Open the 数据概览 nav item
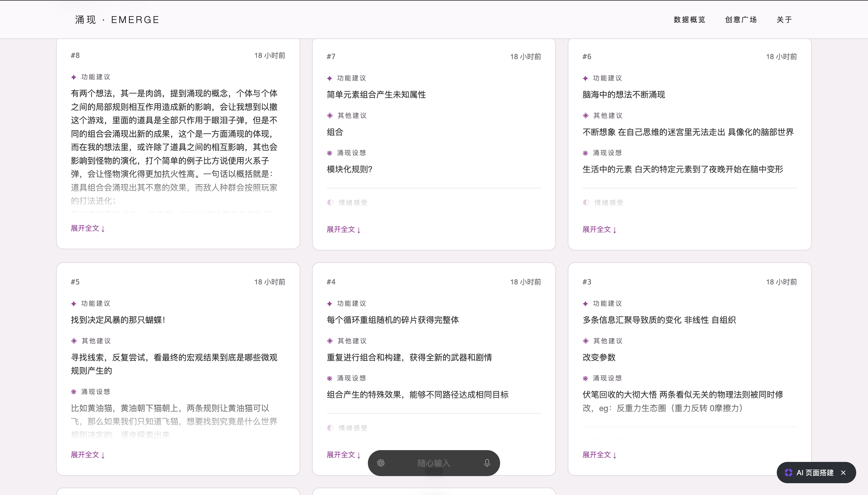 pyautogui.click(x=690, y=20)
